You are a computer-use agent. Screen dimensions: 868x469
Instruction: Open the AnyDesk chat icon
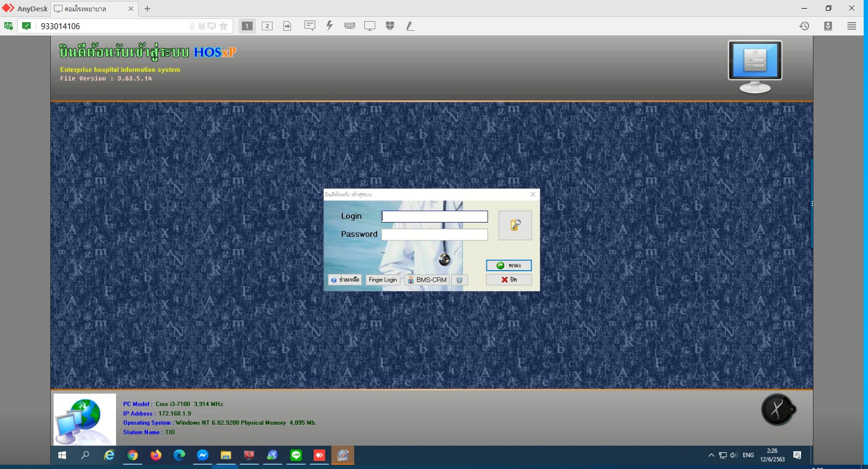310,25
